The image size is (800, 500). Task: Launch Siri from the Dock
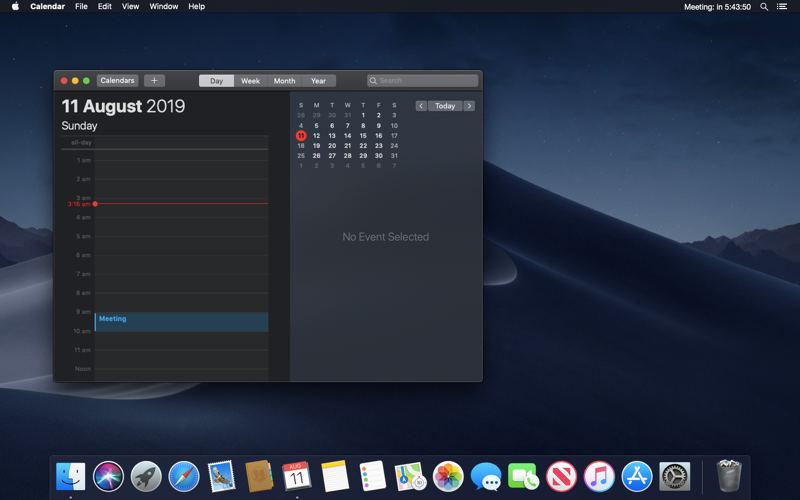coord(108,476)
